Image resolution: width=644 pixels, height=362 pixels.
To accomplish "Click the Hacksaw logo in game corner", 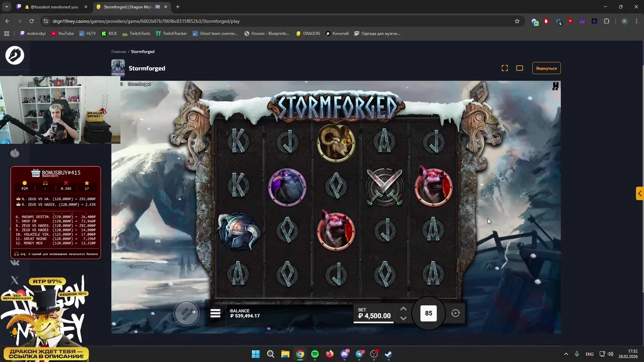I will click(555, 86).
